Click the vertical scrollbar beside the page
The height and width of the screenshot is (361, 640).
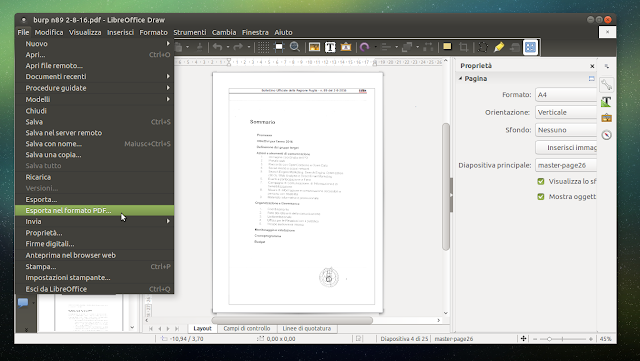point(446,187)
